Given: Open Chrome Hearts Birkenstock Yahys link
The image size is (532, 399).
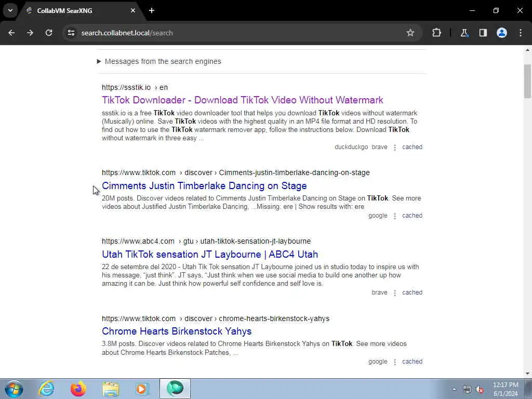Looking at the screenshot, I should 177,331.
